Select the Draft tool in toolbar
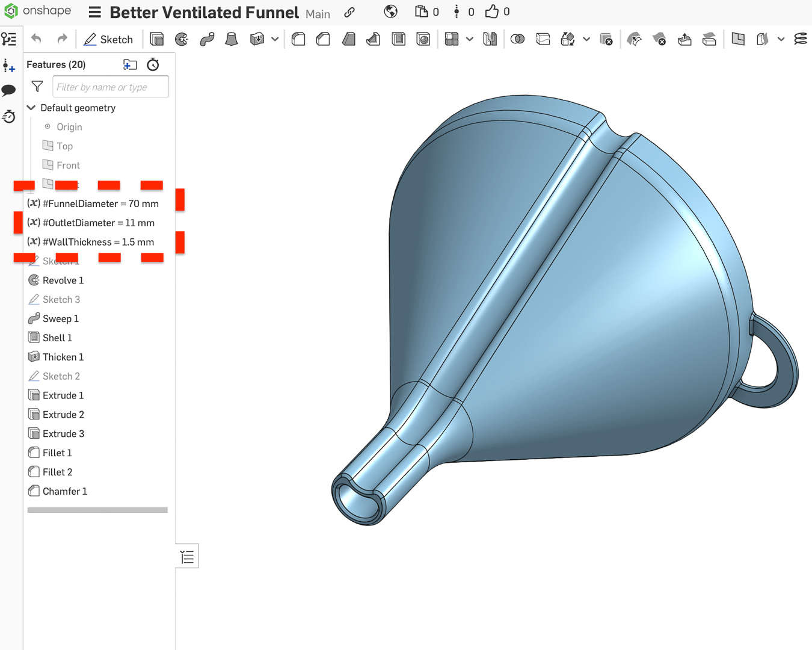Viewport: 812px width, 650px height. tap(348, 39)
